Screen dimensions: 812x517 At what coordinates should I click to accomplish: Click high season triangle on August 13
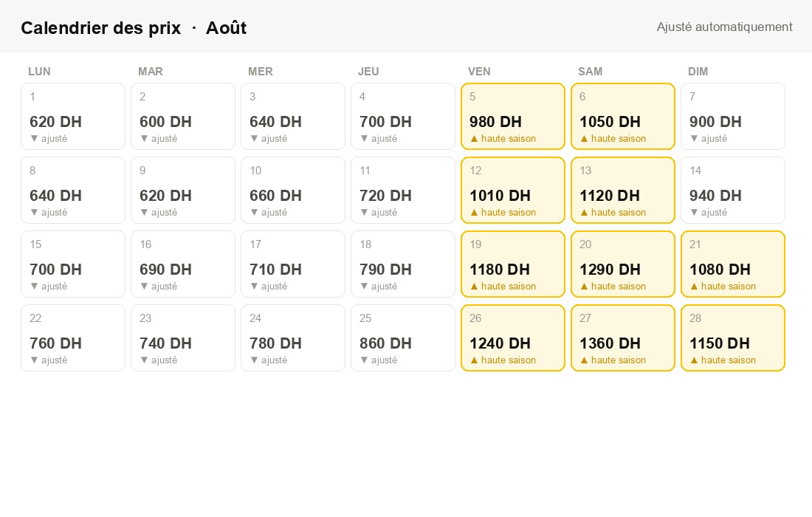click(x=584, y=213)
